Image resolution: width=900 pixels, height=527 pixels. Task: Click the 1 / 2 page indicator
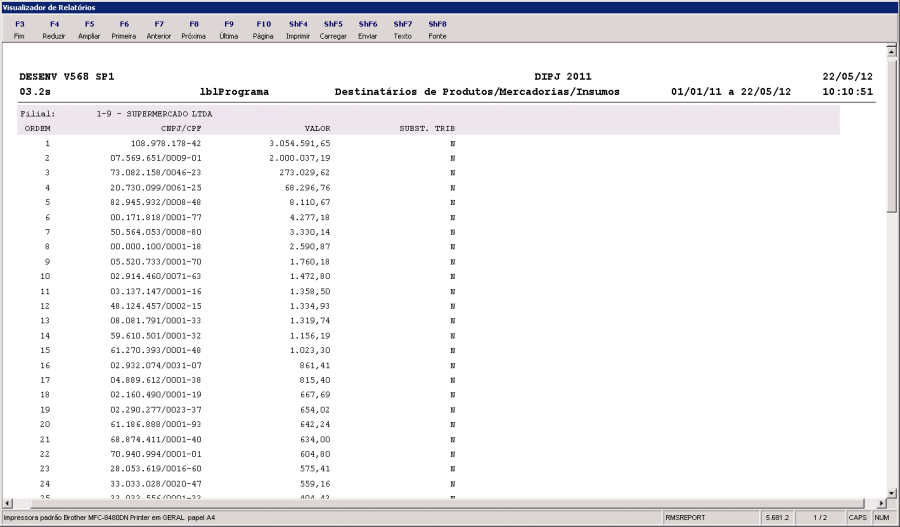[820, 517]
